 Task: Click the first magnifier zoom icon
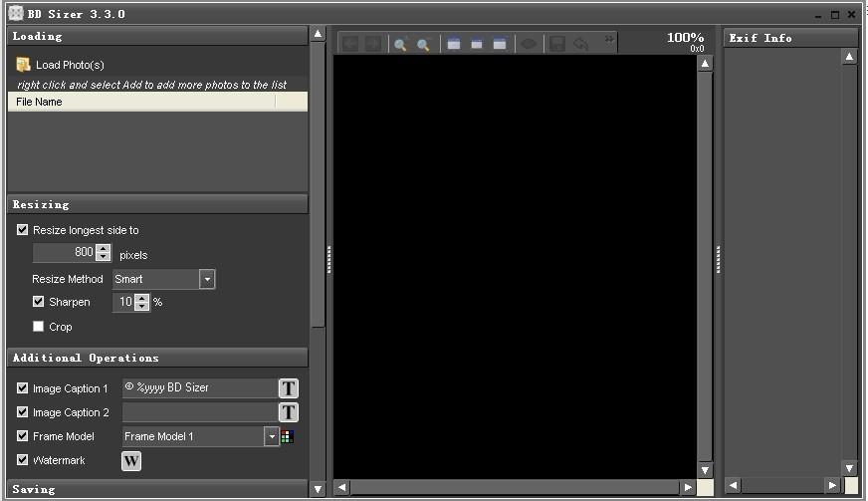click(x=400, y=44)
